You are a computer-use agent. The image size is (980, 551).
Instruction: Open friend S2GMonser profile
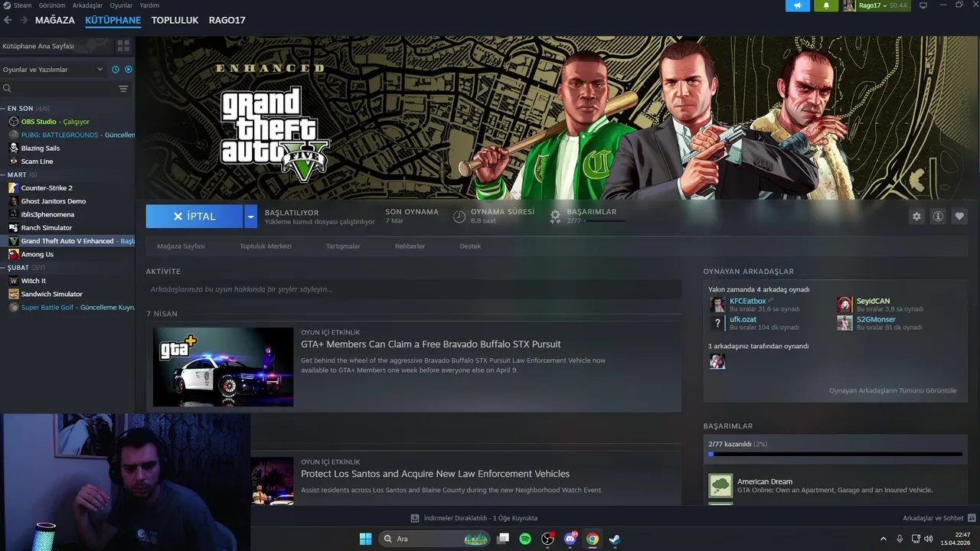click(x=876, y=319)
